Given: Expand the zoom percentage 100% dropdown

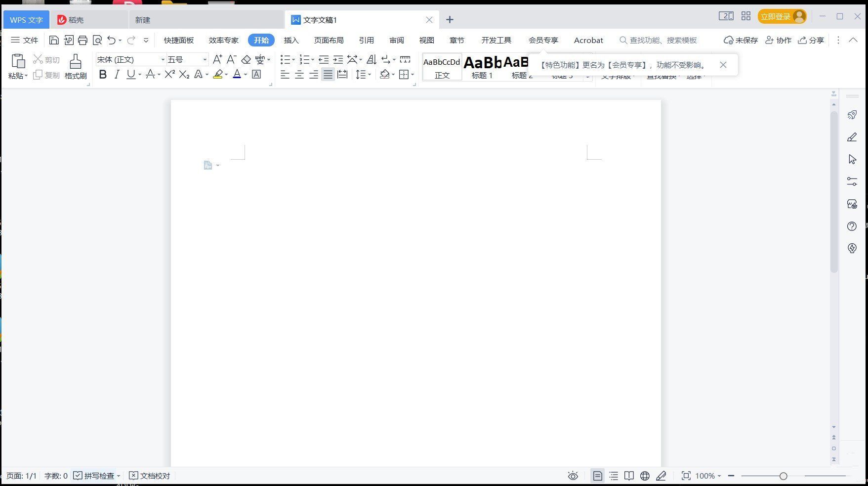Looking at the screenshot, I should point(708,476).
